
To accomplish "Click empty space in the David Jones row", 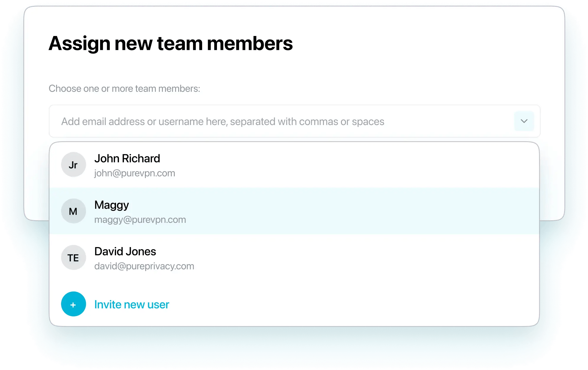I will pos(354,258).
